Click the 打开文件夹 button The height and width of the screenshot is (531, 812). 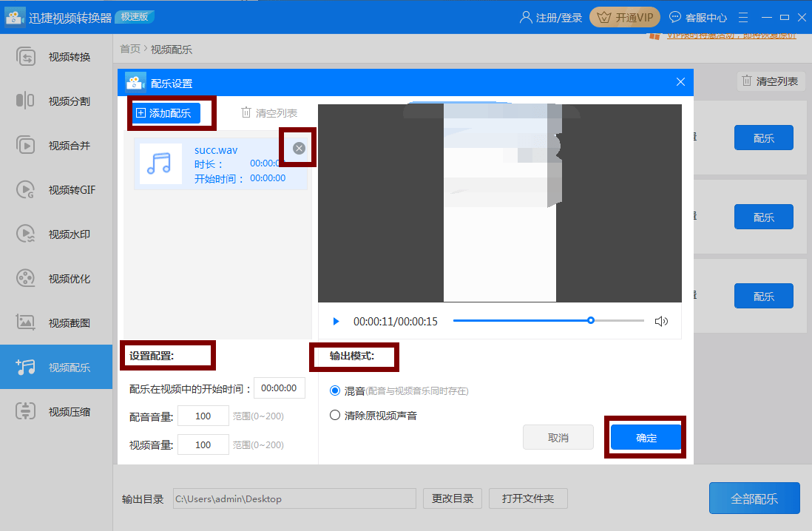(x=528, y=498)
